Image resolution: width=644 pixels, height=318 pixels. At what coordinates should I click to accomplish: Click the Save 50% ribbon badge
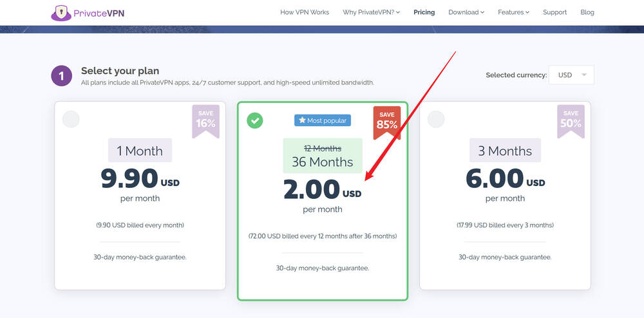click(x=571, y=120)
